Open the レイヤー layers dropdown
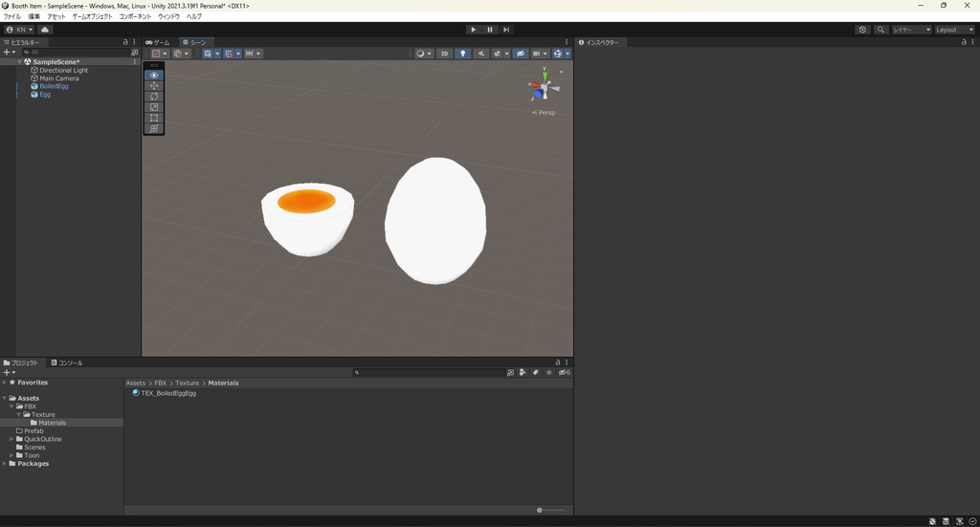Viewport: 980px width, 527px height. [x=912, y=30]
